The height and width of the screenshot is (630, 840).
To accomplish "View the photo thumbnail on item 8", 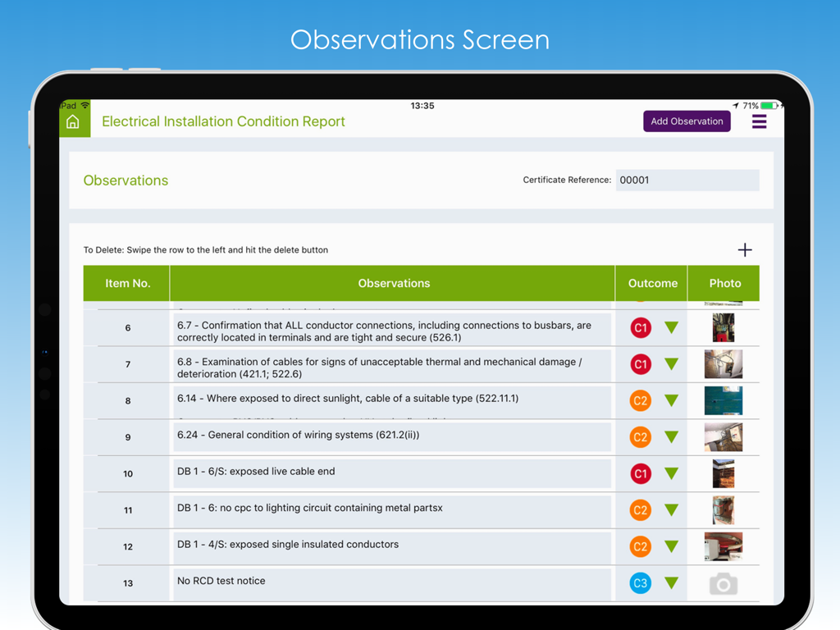I will pos(723,400).
